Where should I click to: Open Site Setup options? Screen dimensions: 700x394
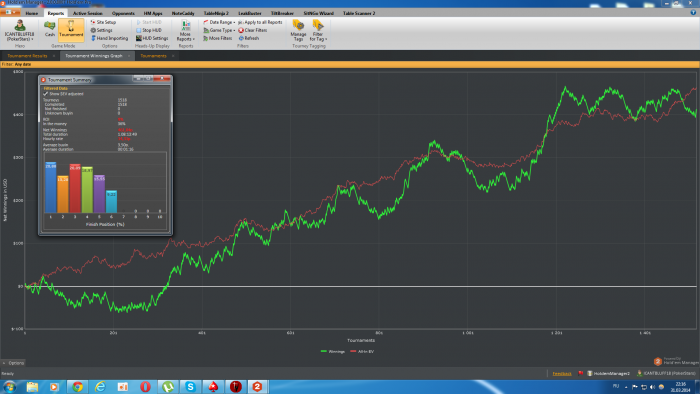(x=103, y=22)
